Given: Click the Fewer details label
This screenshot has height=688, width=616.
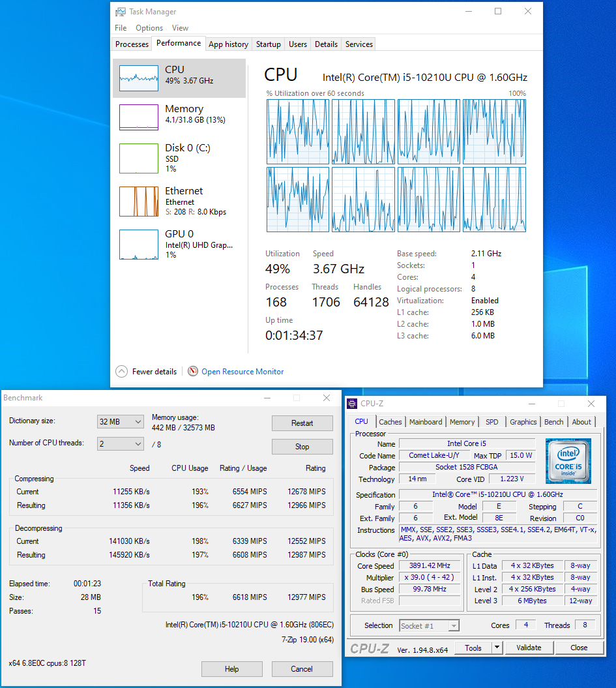Looking at the screenshot, I should pos(154,372).
